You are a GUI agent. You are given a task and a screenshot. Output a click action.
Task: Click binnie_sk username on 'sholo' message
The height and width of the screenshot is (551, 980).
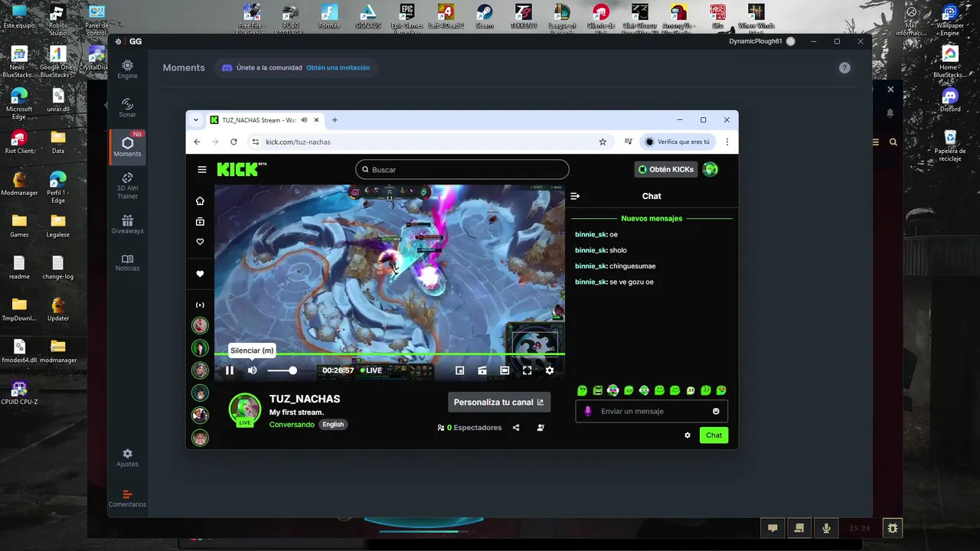click(x=590, y=250)
